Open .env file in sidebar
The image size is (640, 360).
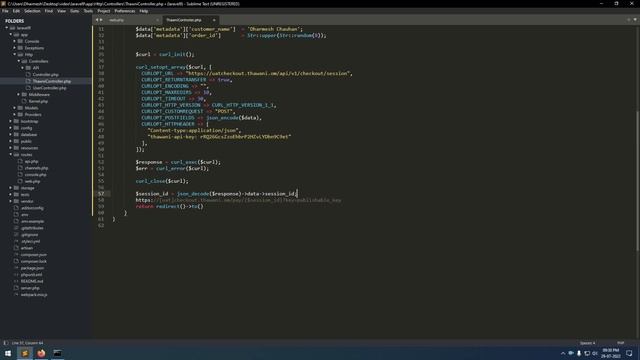pyautogui.click(x=24, y=215)
